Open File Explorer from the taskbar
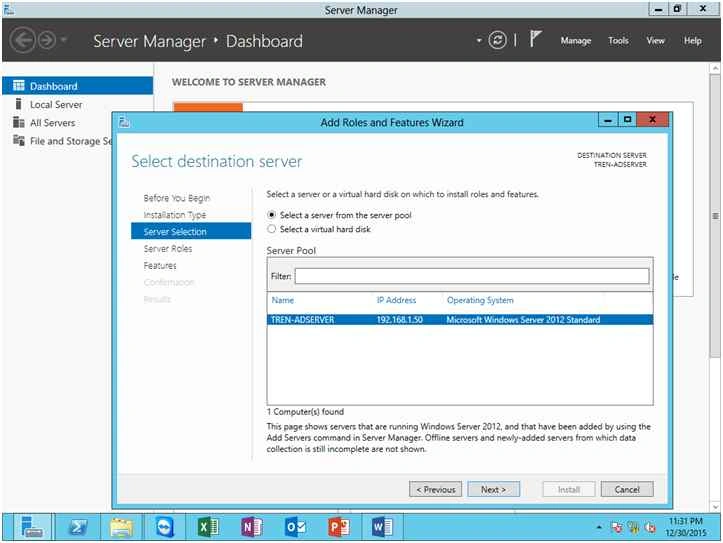The width and height of the screenshot is (723, 543). tap(121, 527)
